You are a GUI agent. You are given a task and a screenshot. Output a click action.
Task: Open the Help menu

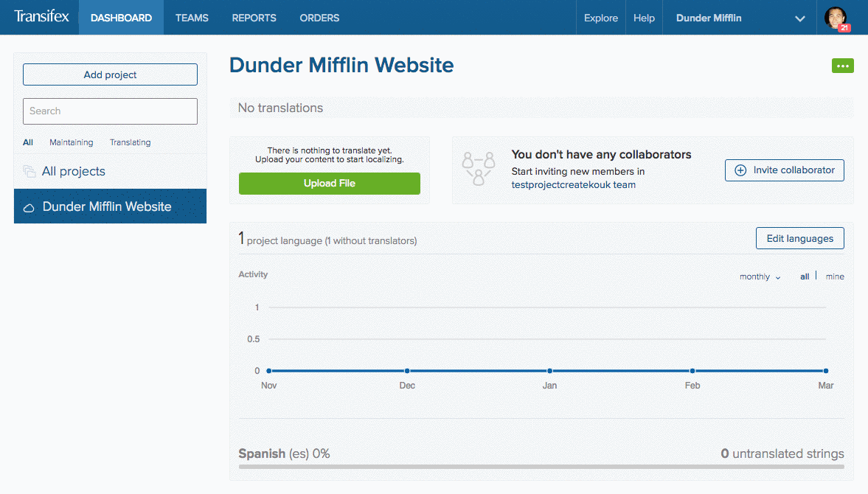[x=644, y=18]
